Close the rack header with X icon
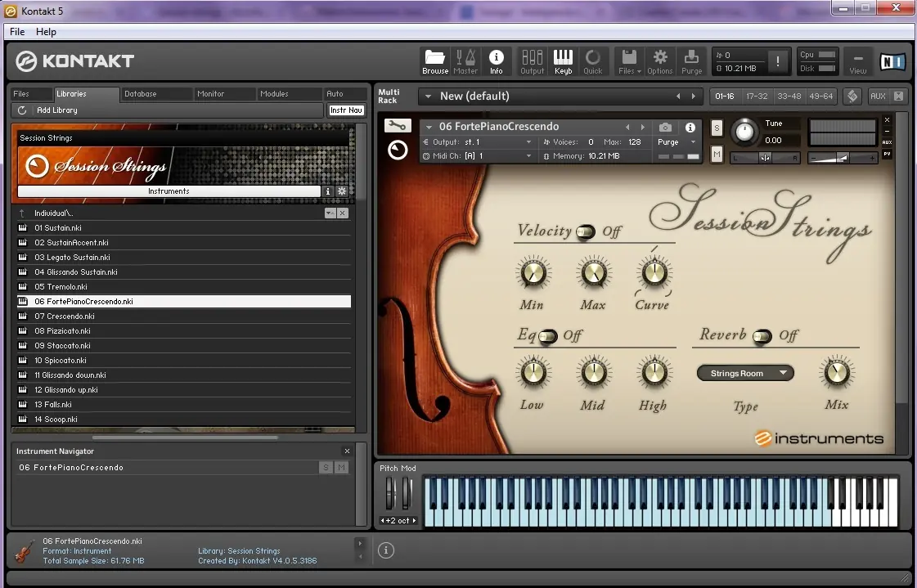Screen dimensions: 917x588 pyautogui.click(x=898, y=96)
